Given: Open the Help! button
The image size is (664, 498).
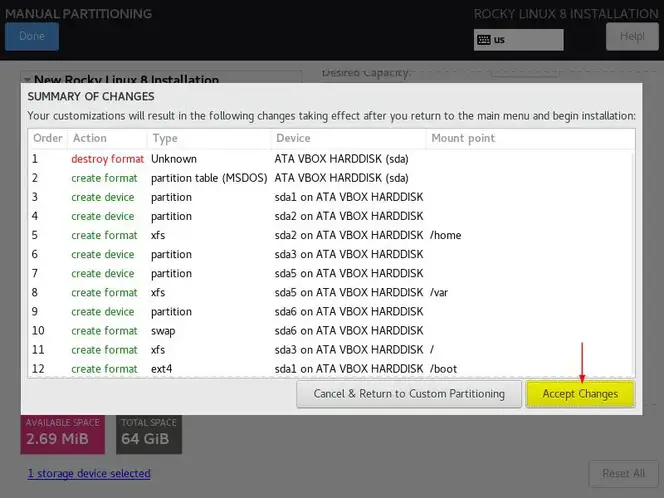Looking at the screenshot, I should tap(632, 36).
